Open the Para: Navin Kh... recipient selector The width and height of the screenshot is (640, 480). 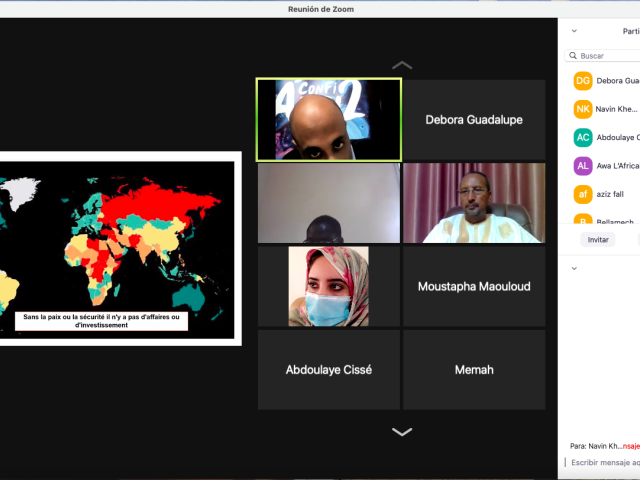pyautogui.click(x=604, y=446)
